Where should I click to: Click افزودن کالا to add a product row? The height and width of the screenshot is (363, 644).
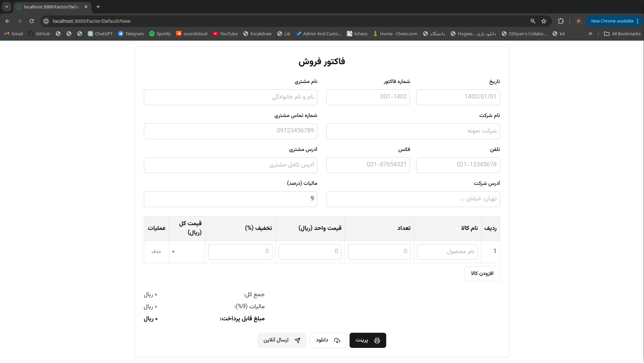point(482,274)
